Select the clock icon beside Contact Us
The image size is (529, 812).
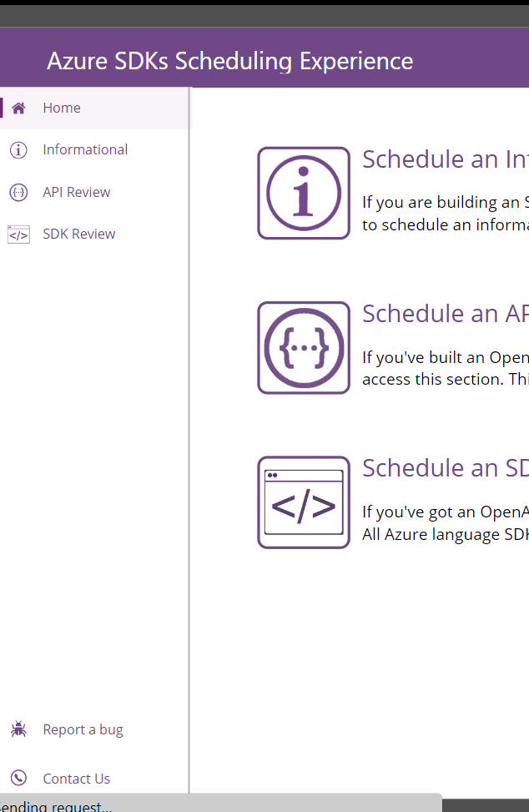click(18, 778)
